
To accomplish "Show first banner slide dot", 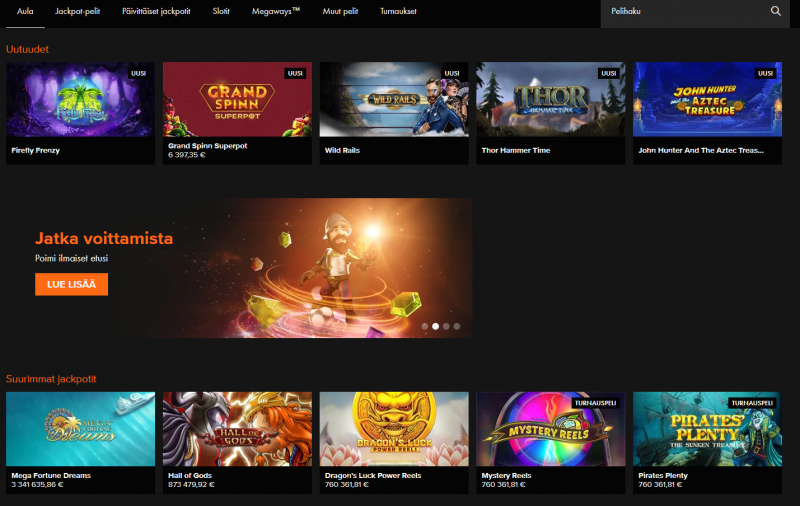I will click(424, 326).
